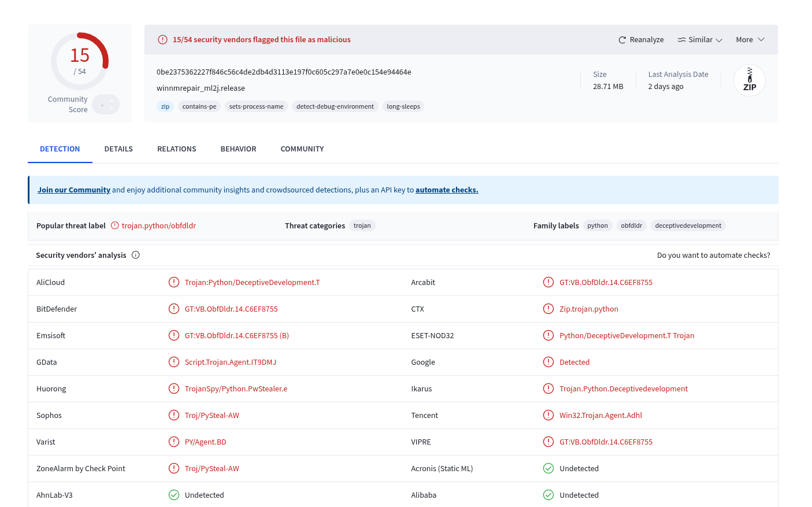
Task: Switch to the Behavior tab
Action: [x=238, y=149]
